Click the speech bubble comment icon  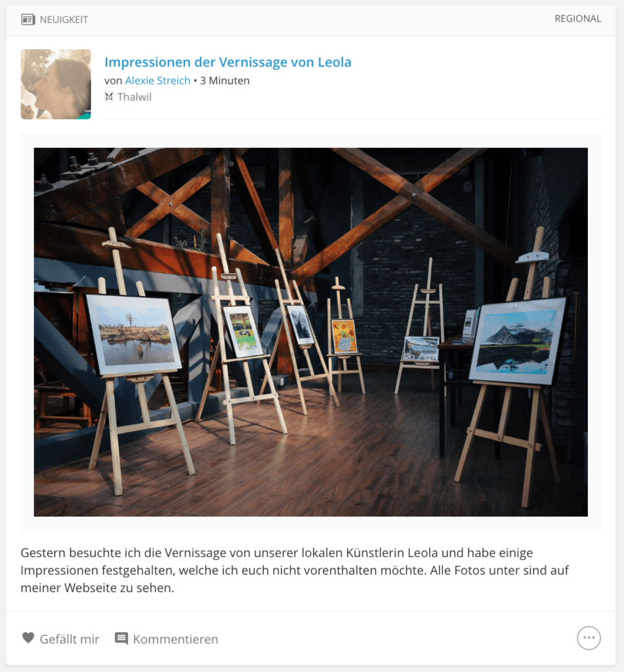(x=121, y=639)
